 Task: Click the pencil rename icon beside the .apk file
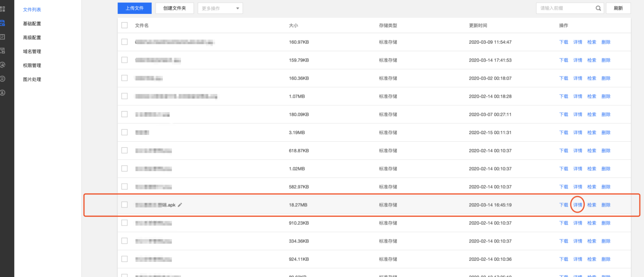coord(180,205)
